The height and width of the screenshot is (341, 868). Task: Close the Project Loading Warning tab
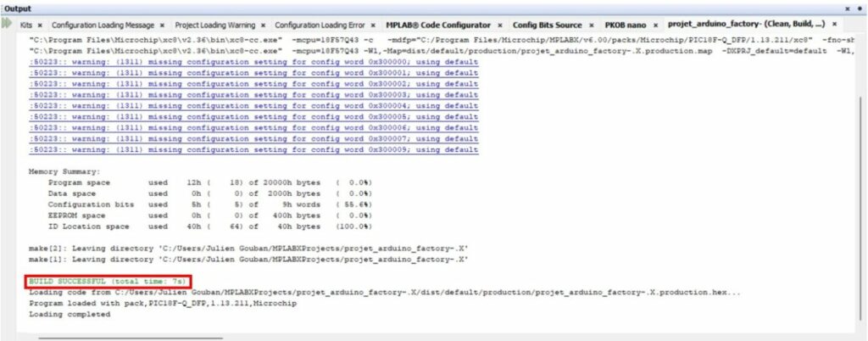tap(263, 25)
